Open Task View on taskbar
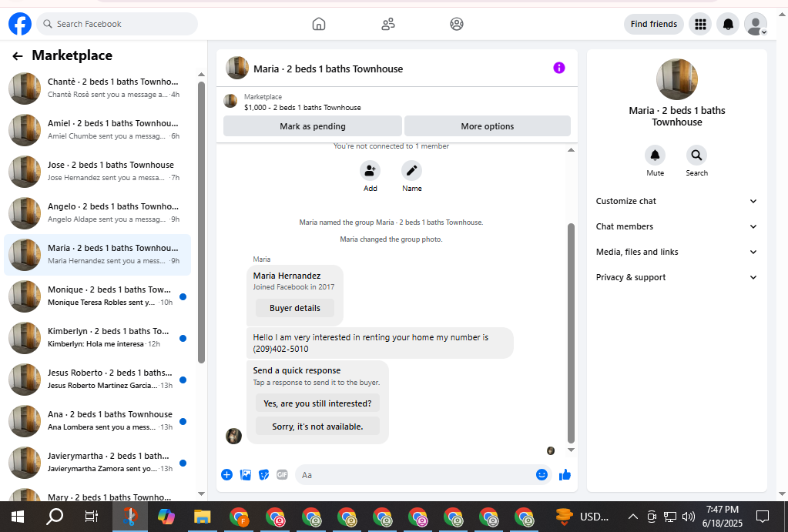The width and height of the screenshot is (788, 532). pyautogui.click(x=92, y=517)
